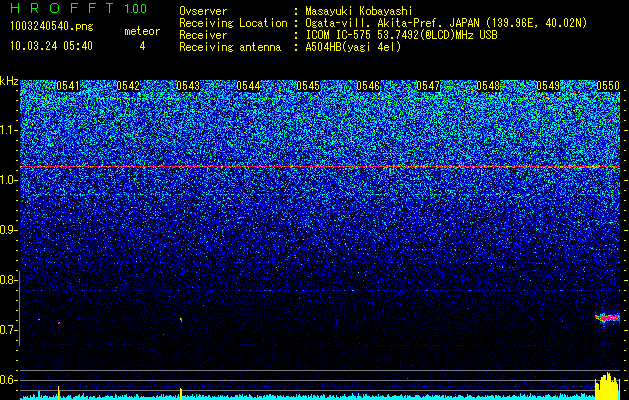Click the 0545 time marker
Image resolution: width=629 pixels, height=400 pixels.
click(308, 86)
